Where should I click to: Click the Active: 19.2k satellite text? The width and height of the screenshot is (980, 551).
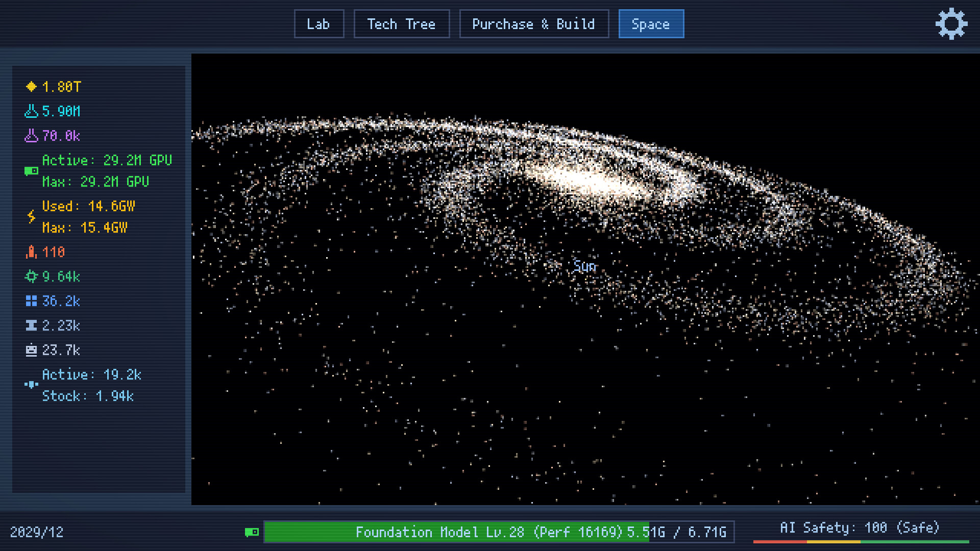(92, 374)
